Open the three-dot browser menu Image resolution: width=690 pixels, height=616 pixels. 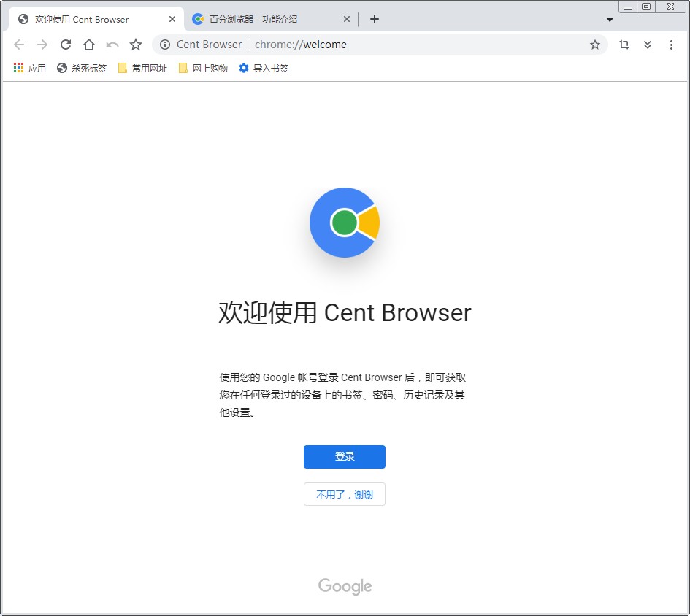[x=672, y=45]
